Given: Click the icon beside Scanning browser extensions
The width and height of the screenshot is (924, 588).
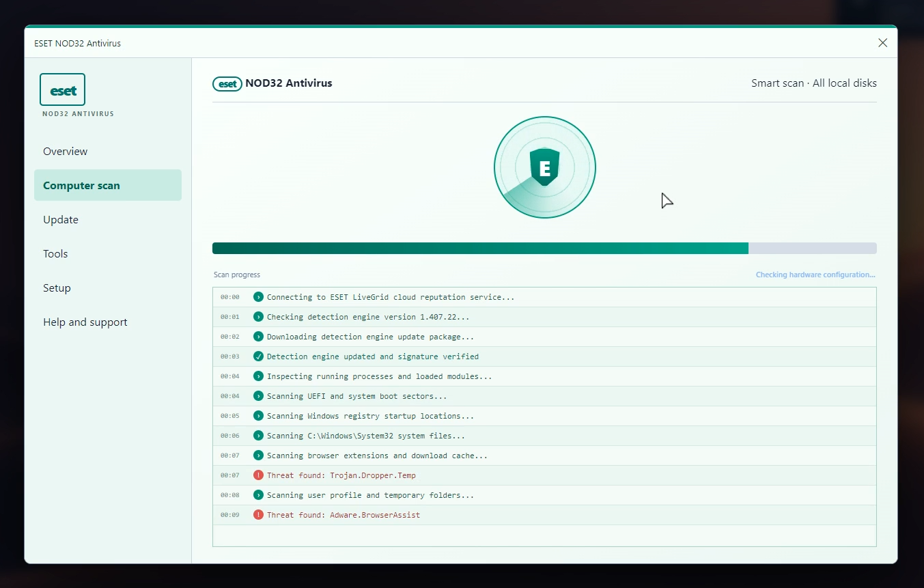Looking at the screenshot, I should click(x=258, y=456).
